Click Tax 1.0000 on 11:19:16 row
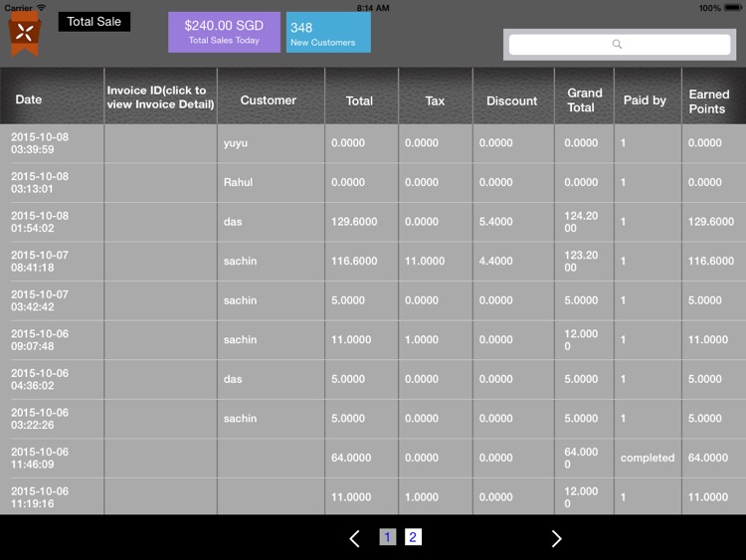 click(x=422, y=497)
